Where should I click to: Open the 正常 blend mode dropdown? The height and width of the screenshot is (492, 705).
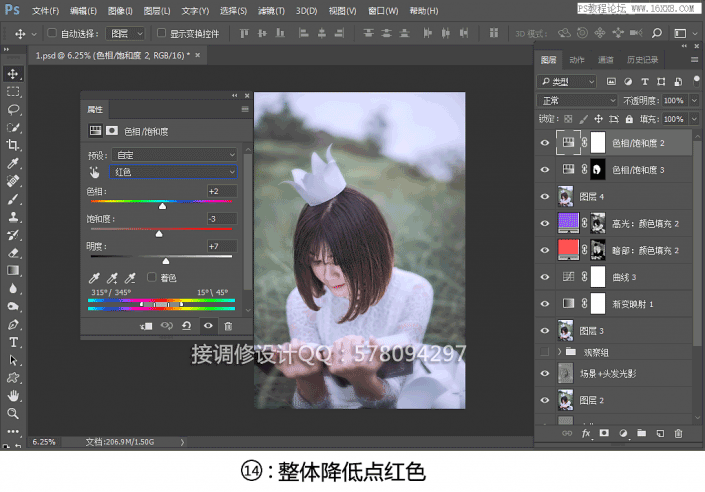[x=577, y=101]
